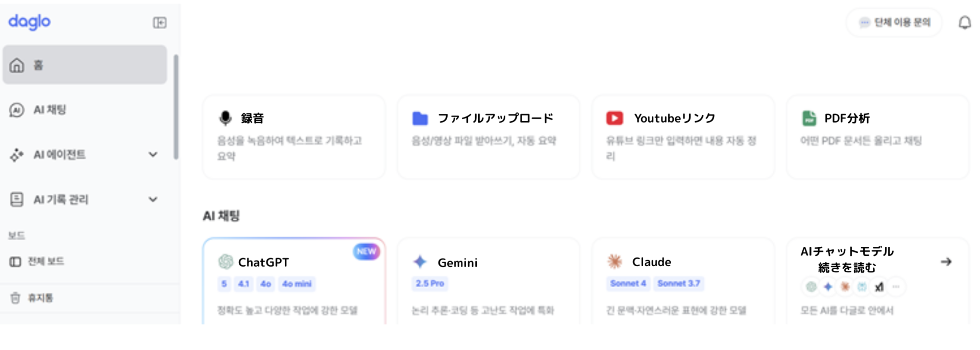Click the blue folder upload icon
Image resolution: width=980 pixels, height=350 pixels.
point(420,119)
